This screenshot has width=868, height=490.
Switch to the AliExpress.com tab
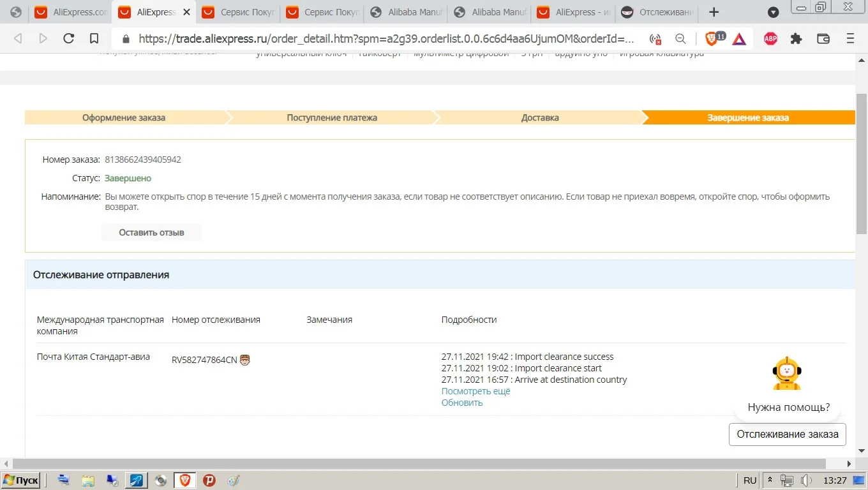(71, 12)
